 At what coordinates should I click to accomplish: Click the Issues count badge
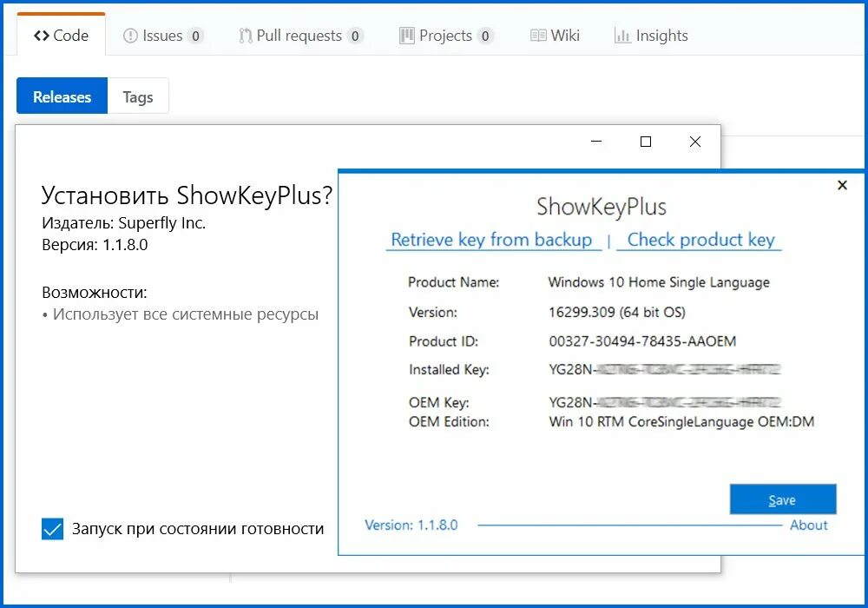point(195,36)
